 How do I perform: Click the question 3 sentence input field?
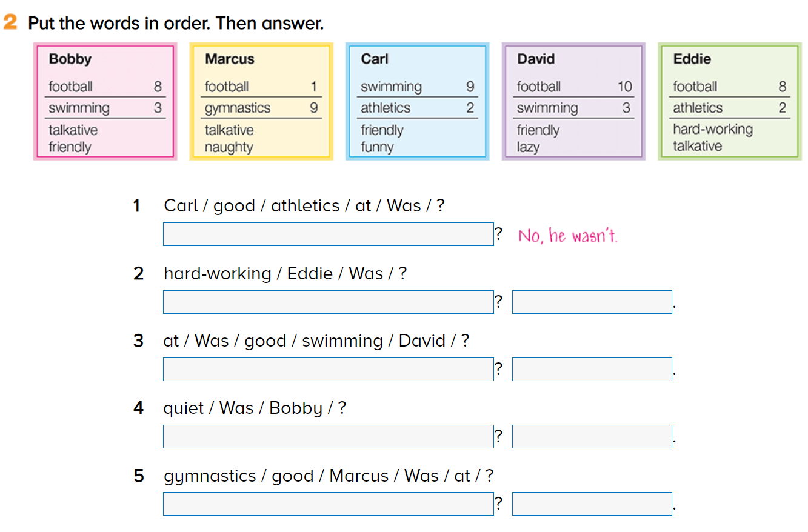[x=328, y=369]
